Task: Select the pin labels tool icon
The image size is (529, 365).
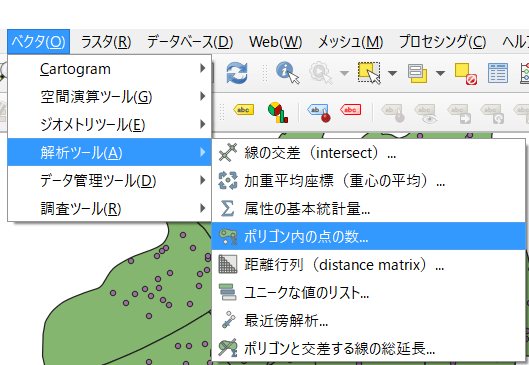Action: (x=319, y=112)
